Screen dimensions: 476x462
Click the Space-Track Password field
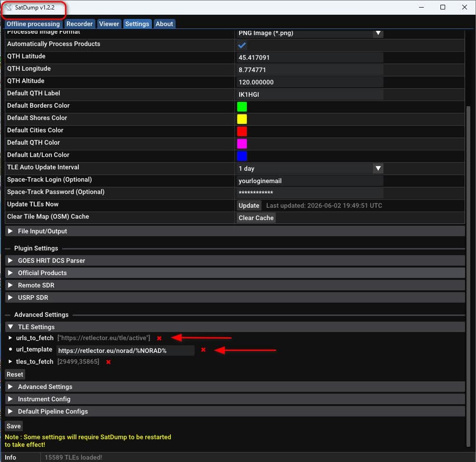tap(310, 193)
